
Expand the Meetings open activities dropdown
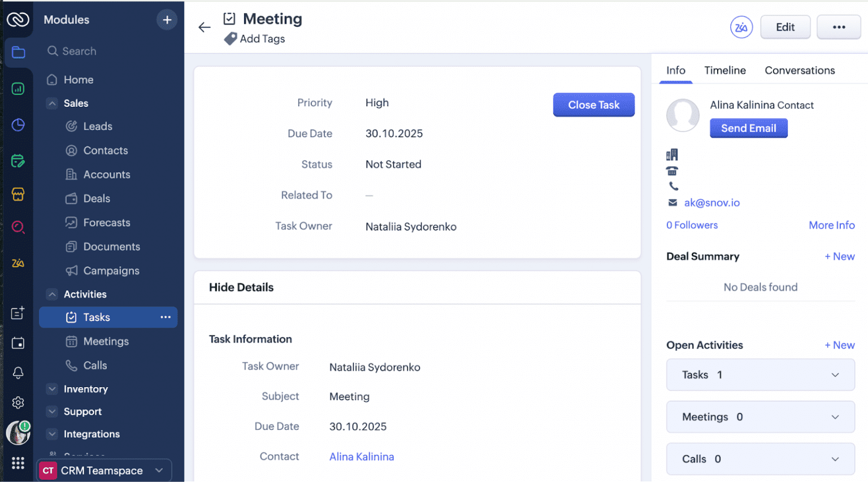[835, 417]
